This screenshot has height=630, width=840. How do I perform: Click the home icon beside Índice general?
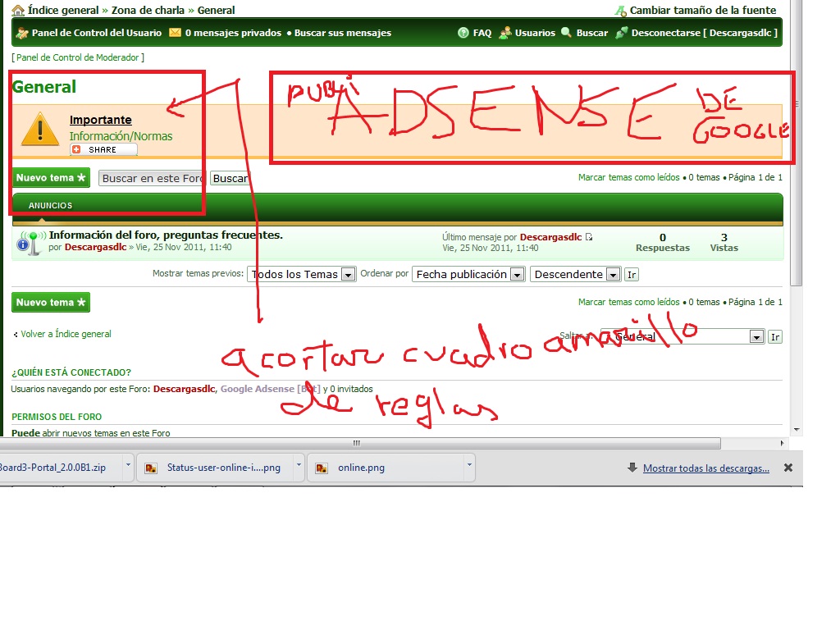18,10
